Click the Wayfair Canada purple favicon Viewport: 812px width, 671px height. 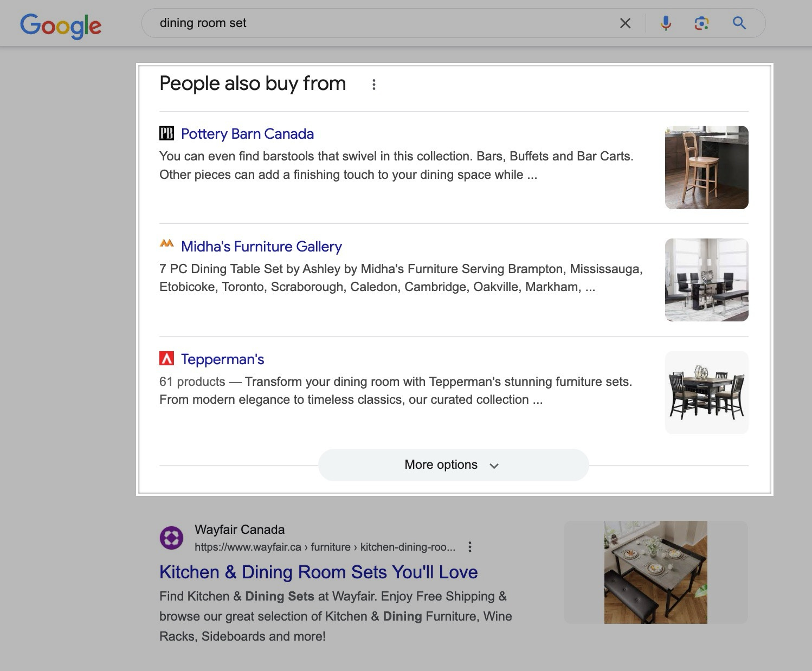pyautogui.click(x=171, y=538)
